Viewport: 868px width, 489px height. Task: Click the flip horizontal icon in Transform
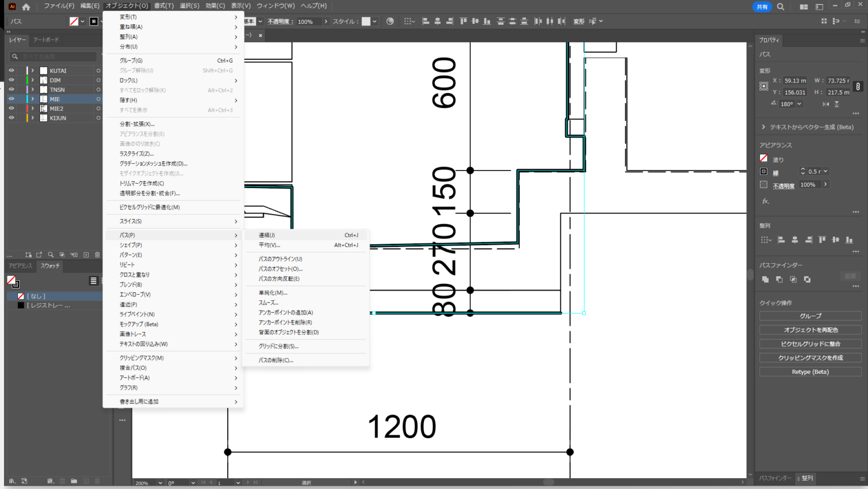[x=826, y=104]
